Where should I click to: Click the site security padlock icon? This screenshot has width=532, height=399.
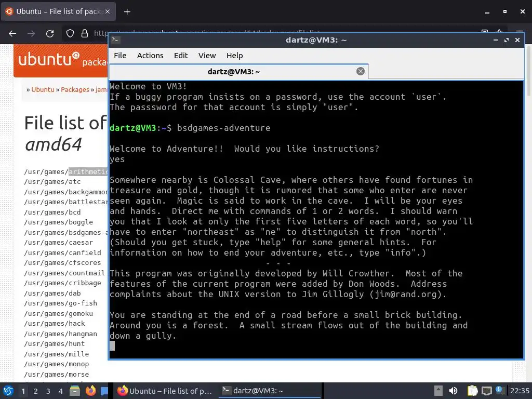click(x=85, y=33)
